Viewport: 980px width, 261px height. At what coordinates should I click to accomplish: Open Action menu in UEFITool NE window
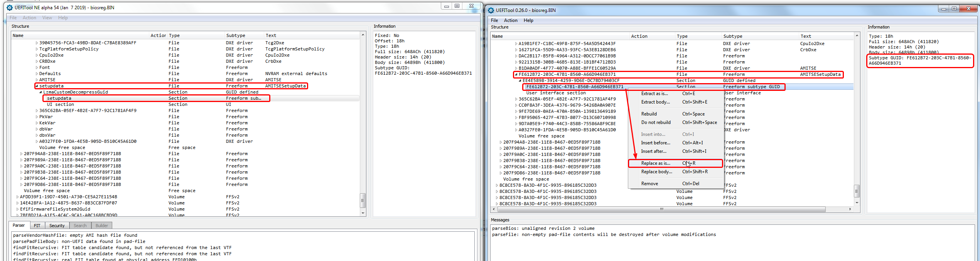(29, 18)
